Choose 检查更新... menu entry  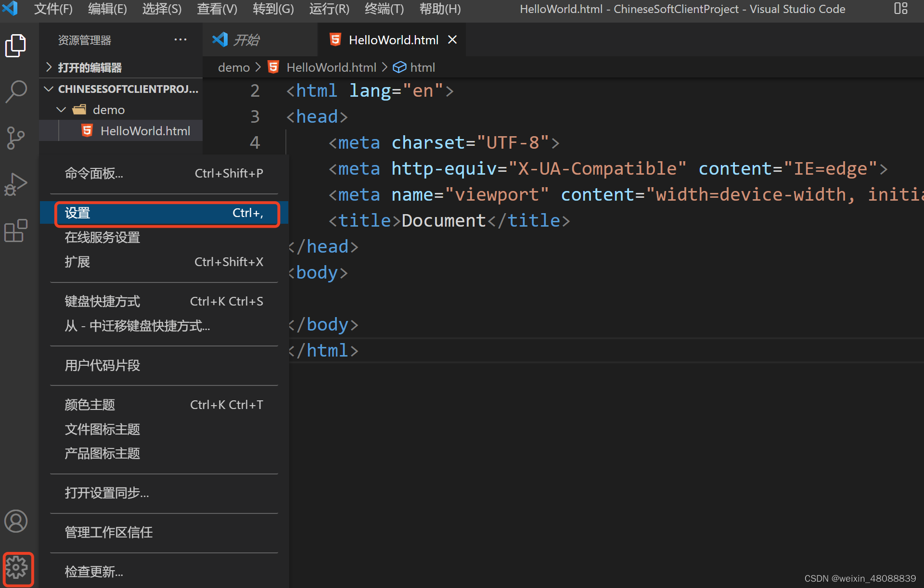click(x=164, y=572)
